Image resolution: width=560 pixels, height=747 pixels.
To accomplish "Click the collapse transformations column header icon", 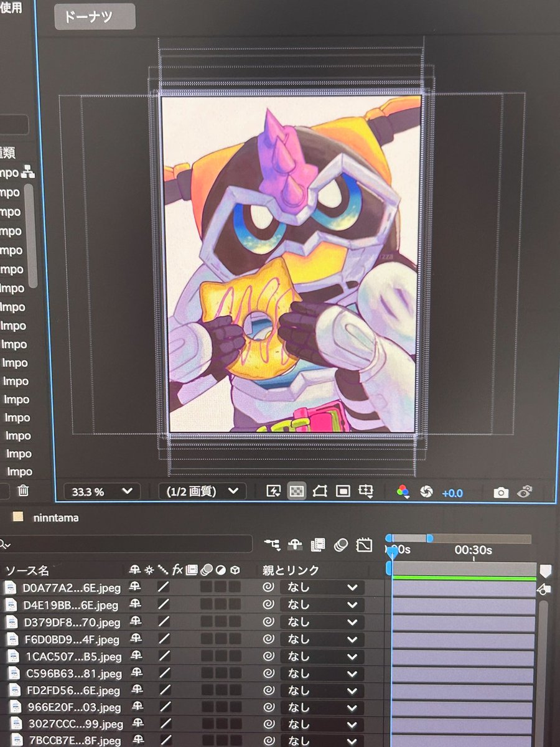I will tap(149, 569).
